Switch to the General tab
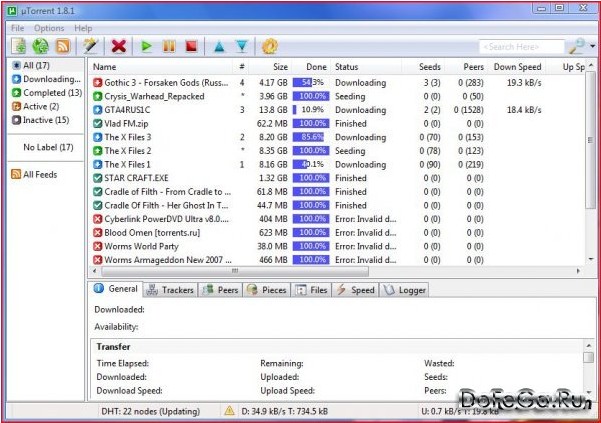601x423 pixels. pos(116,289)
